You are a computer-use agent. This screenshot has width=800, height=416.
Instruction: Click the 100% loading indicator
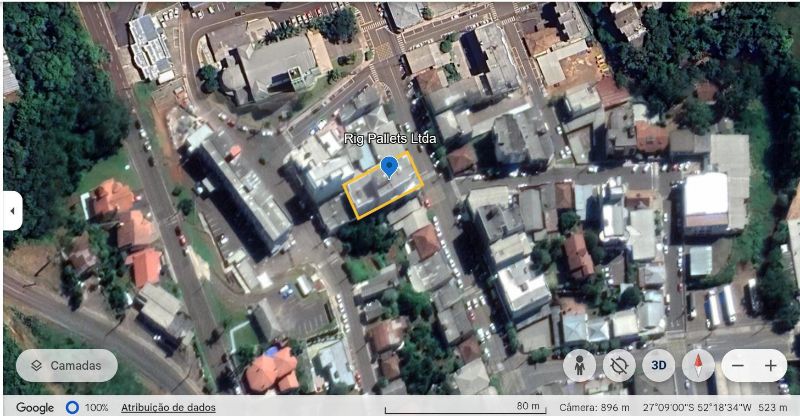pos(87,407)
